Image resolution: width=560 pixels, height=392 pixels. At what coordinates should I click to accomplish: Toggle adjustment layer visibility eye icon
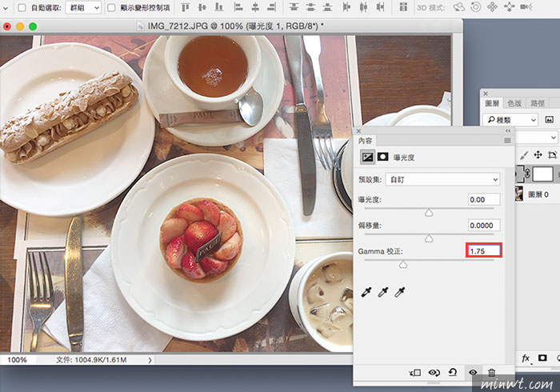coord(473,372)
